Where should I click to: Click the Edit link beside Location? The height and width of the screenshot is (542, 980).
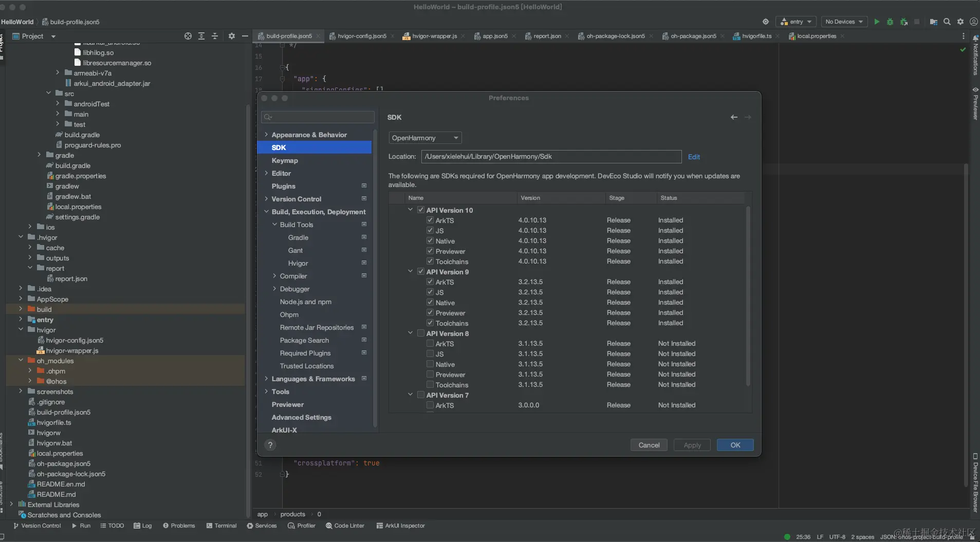point(694,157)
